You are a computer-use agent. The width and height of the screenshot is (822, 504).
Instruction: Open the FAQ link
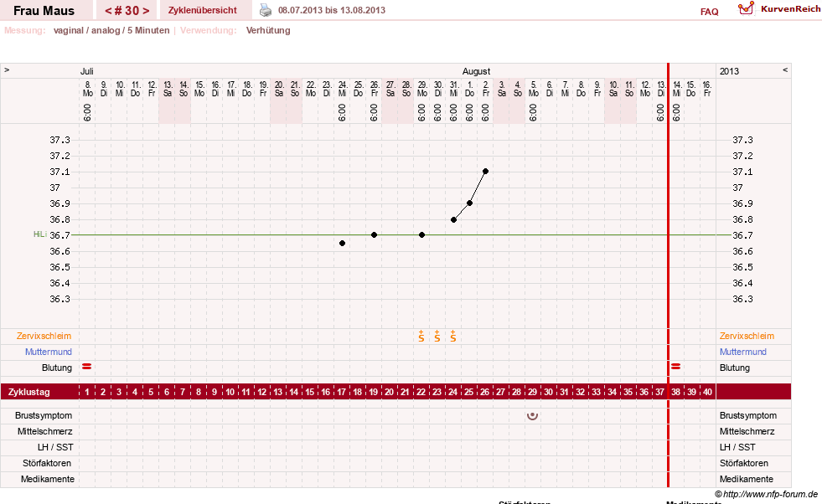[x=709, y=12]
